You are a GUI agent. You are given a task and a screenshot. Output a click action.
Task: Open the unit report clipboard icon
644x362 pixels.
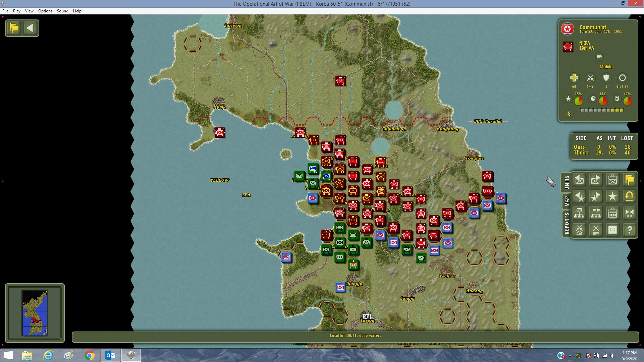tap(613, 180)
